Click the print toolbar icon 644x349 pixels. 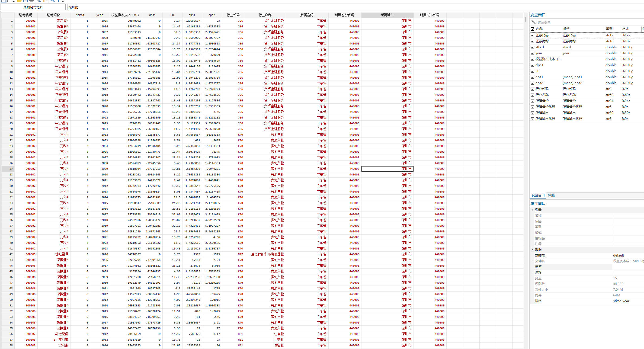[x=31, y=1]
